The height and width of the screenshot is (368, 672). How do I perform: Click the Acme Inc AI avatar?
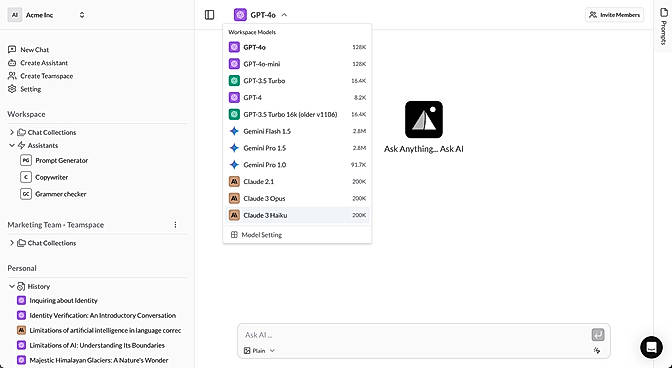tap(15, 15)
